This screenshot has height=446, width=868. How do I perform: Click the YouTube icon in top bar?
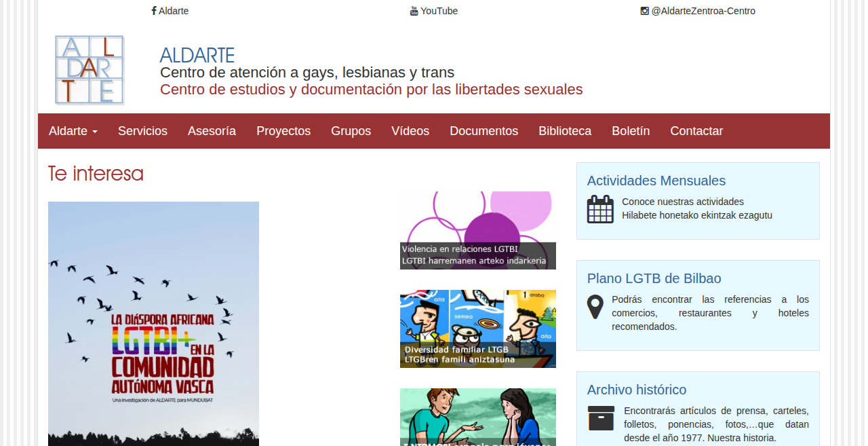(x=414, y=11)
